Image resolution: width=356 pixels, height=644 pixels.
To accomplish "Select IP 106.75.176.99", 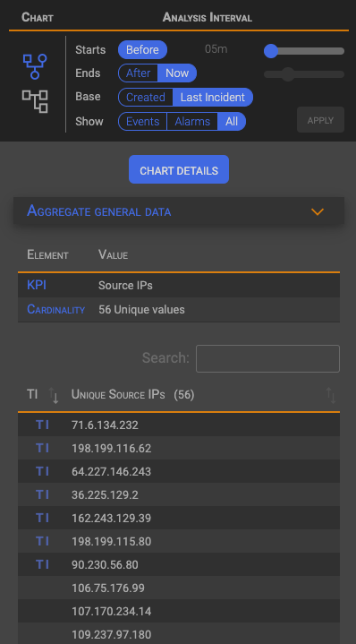I will [x=108, y=588].
